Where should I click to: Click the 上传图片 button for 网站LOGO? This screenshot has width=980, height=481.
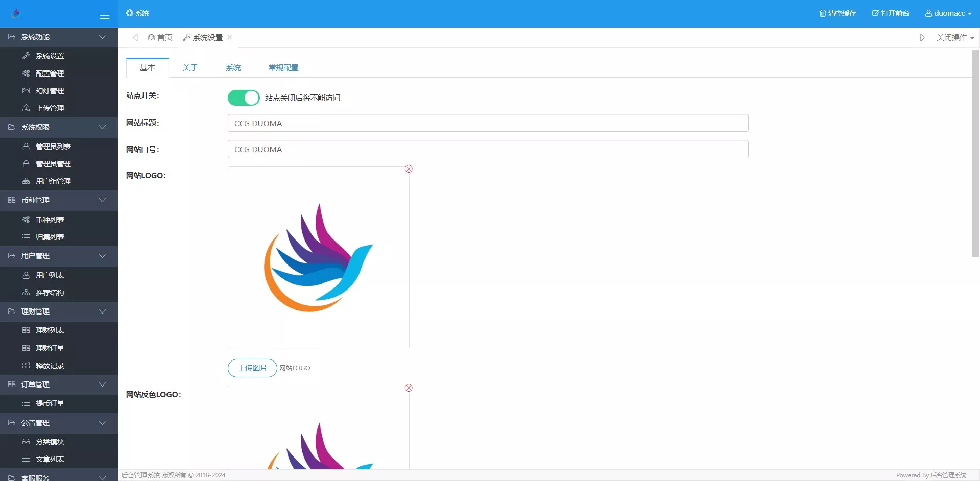click(252, 368)
